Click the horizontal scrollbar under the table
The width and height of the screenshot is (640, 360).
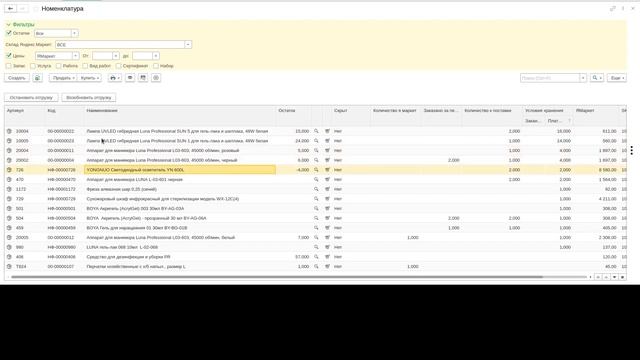pos(278,277)
